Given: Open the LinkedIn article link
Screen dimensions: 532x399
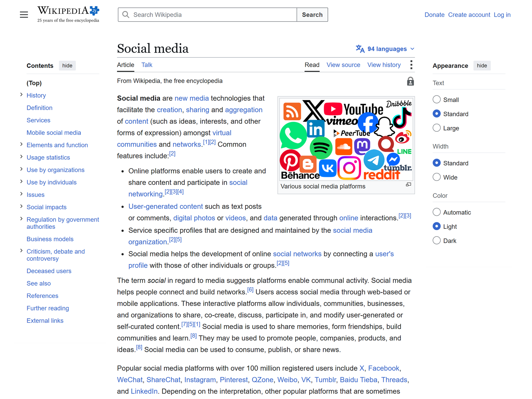Looking at the screenshot, I should [144, 391].
